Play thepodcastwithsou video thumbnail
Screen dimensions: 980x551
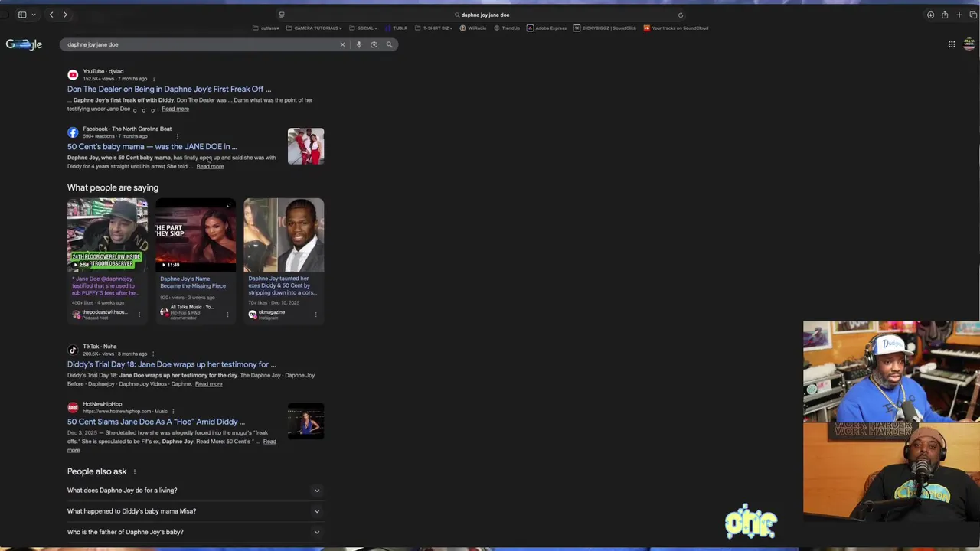click(107, 235)
